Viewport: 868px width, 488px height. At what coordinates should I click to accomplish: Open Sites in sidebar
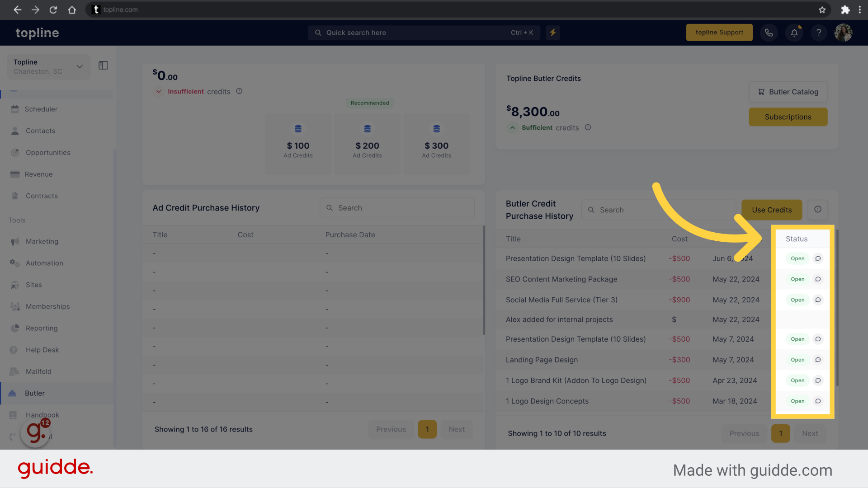57,285
